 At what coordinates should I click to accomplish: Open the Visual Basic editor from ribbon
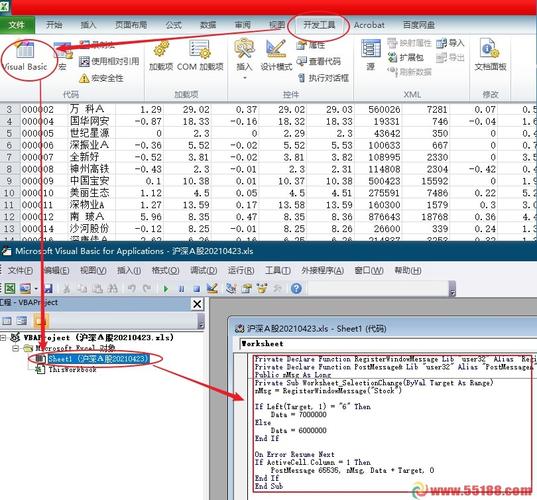tap(25, 56)
